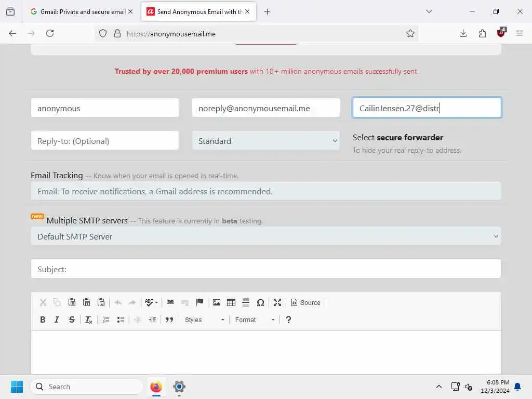Image resolution: width=532 pixels, height=399 pixels.
Task: Close the Gmail tab
Action: coord(130,11)
